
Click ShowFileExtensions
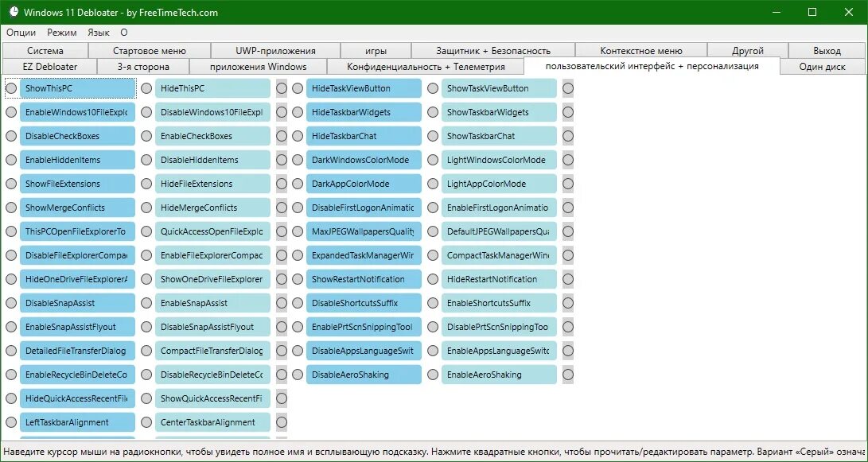pos(76,184)
